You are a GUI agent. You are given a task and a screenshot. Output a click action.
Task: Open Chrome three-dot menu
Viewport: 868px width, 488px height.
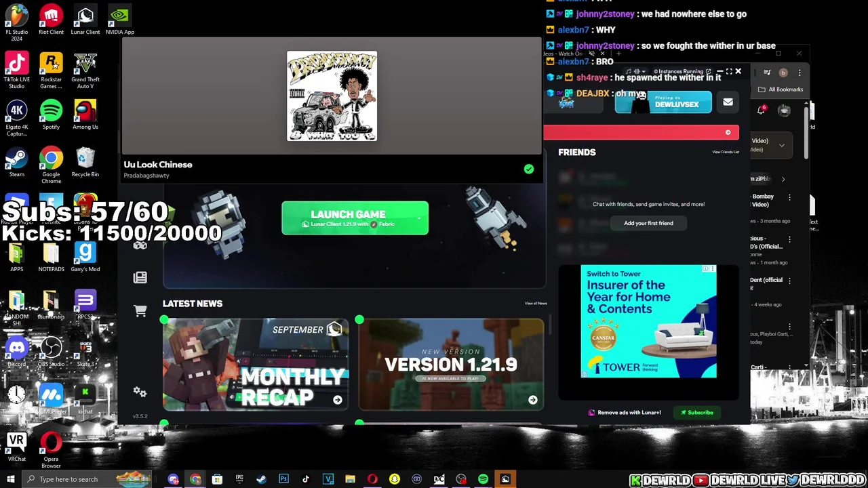(x=800, y=73)
